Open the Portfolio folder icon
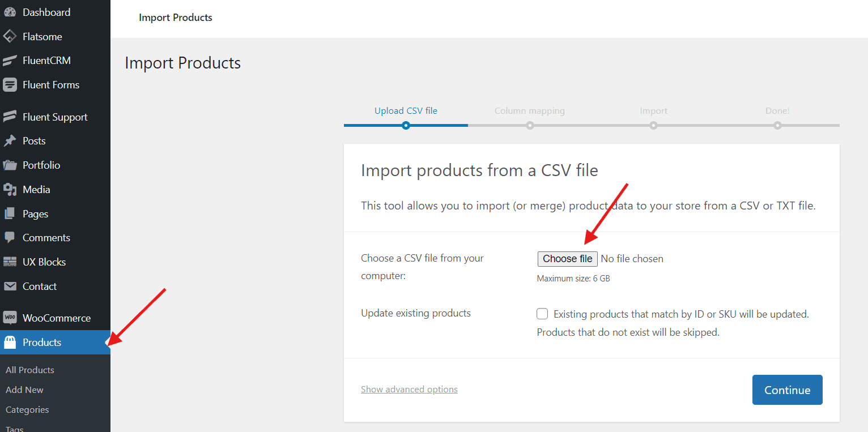 click(x=10, y=165)
